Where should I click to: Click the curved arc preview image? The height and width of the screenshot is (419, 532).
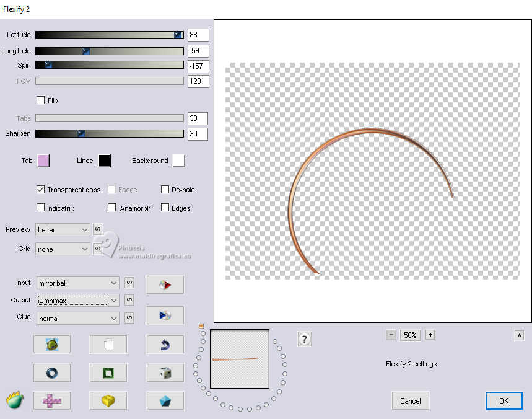coord(370,201)
